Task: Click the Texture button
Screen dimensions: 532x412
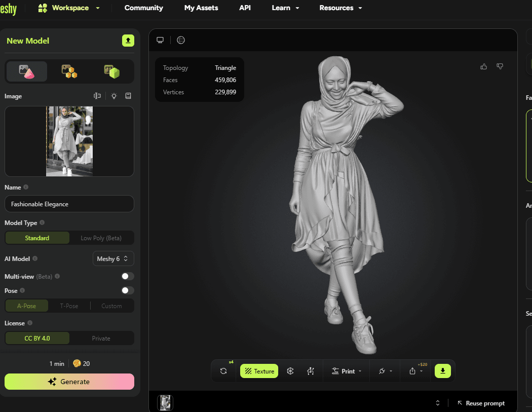Action: point(259,371)
